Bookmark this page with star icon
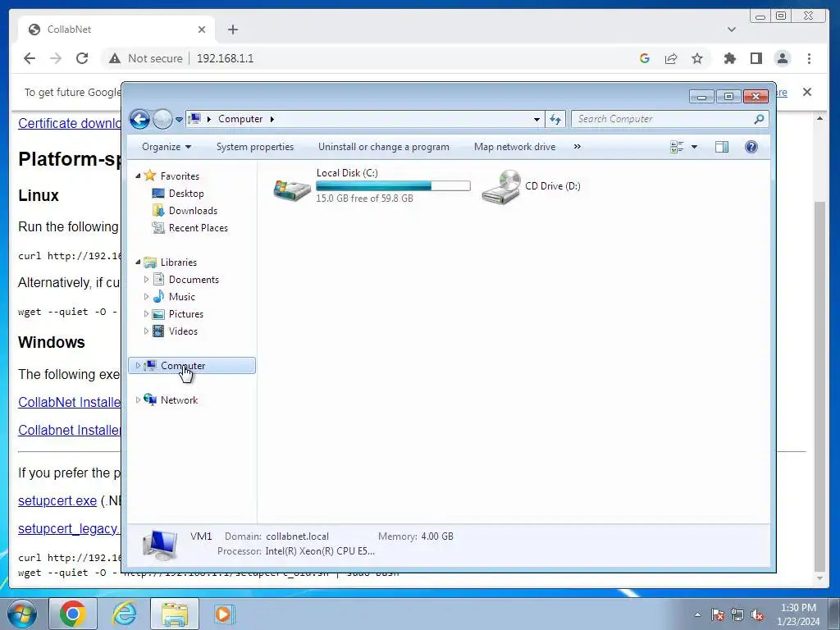Viewport: 840px width, 630px height. 697,58
